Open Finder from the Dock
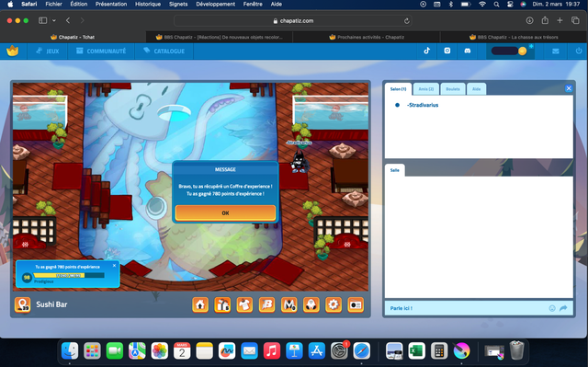This screenshot has width=588, height=367. (x=70, y=351)
